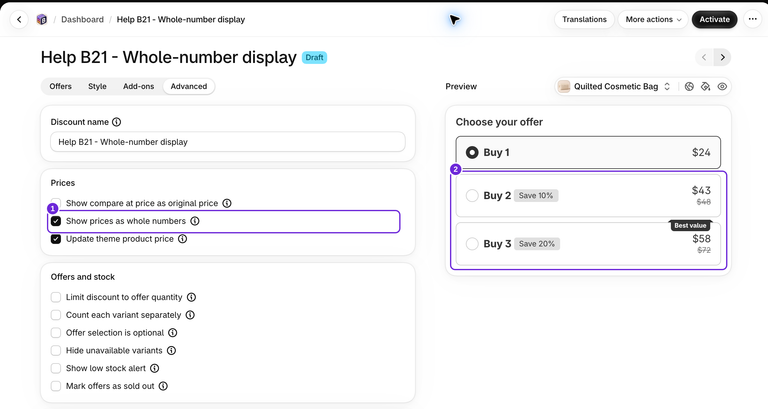
Task: Enable Show low stock alert
Action: 56,368
